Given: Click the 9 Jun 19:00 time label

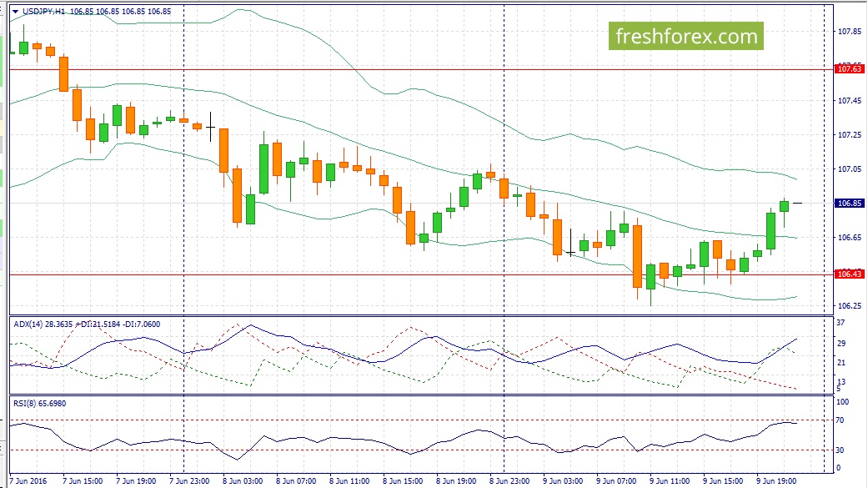Looking at the screenshot, I should [x=776, y=480].
